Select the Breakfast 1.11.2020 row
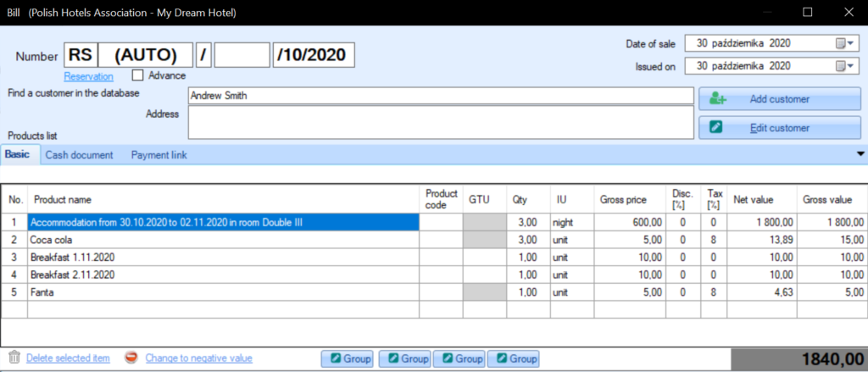The width and height of the screenshot is (868, 372). (433, 258)
